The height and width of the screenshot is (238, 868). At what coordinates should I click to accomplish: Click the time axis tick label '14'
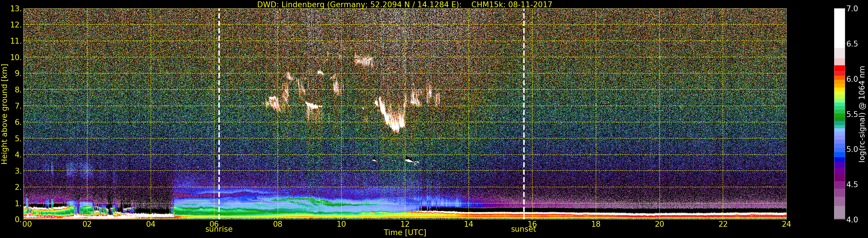tap(468, 224)
